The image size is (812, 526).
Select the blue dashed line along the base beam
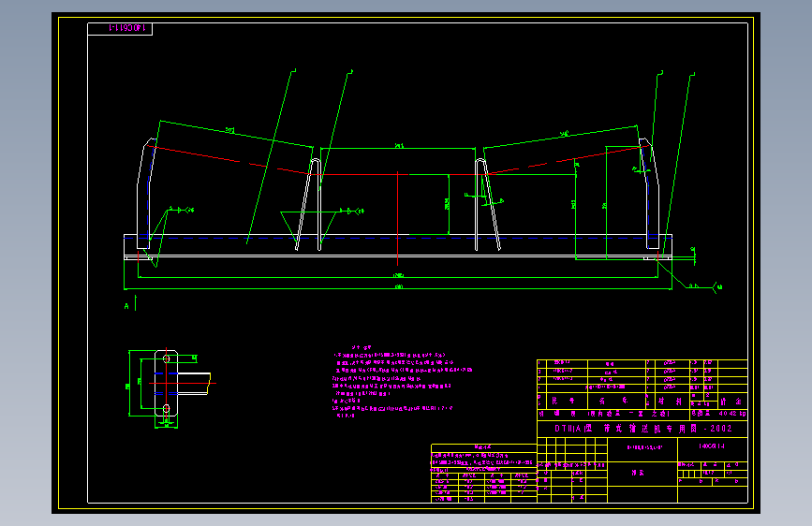click(398, 238)
